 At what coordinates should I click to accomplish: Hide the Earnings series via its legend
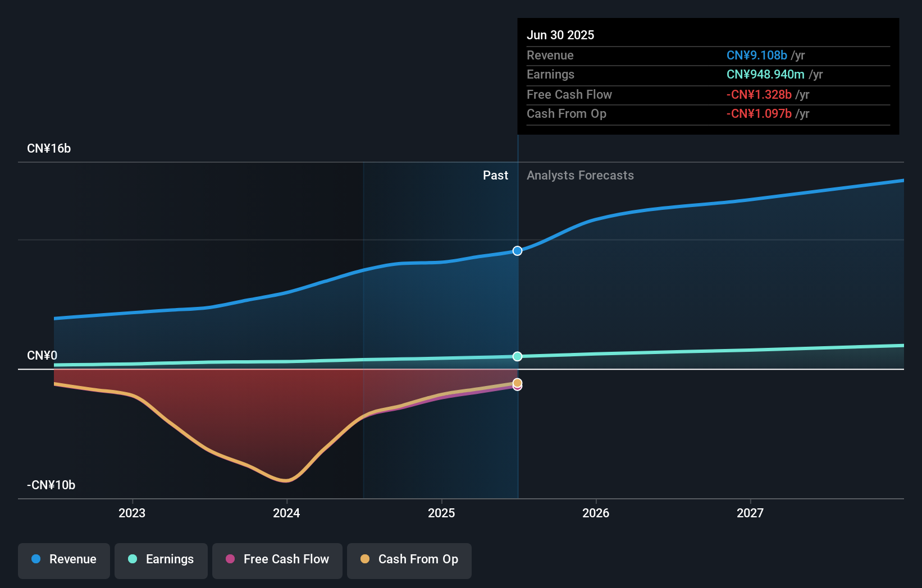point(161,560)
